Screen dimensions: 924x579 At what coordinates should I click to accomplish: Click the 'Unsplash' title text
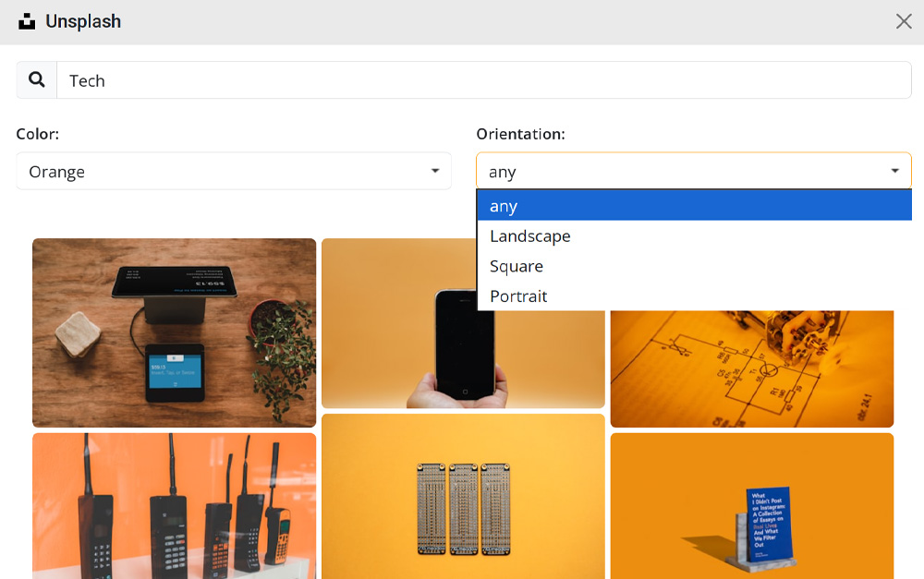83,21
